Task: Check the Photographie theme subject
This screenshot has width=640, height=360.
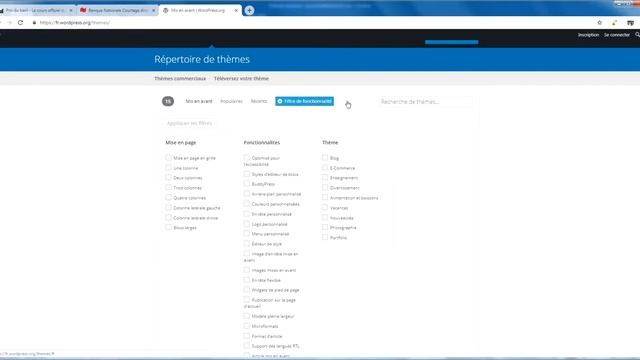Action: point(325,227)
